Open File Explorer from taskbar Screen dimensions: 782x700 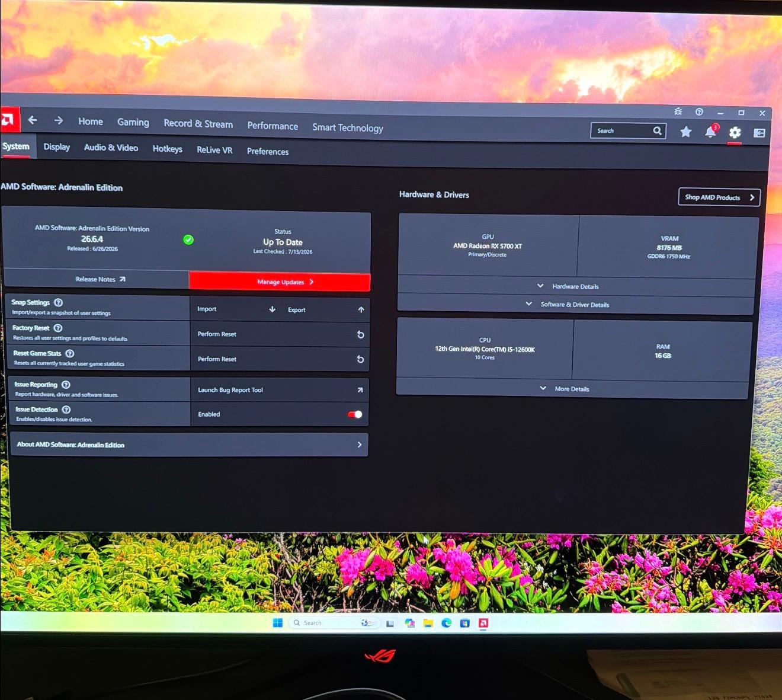pyautogui.click(x=428, y=623)
